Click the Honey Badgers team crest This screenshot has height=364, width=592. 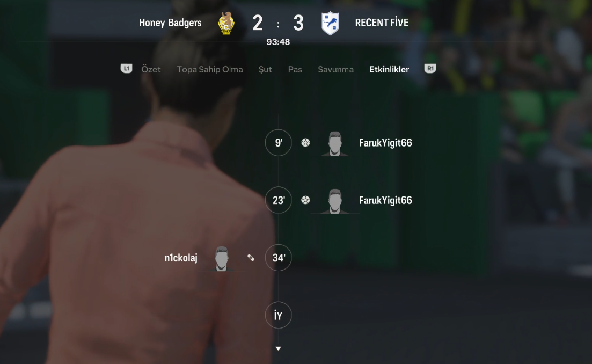point(226,24)
